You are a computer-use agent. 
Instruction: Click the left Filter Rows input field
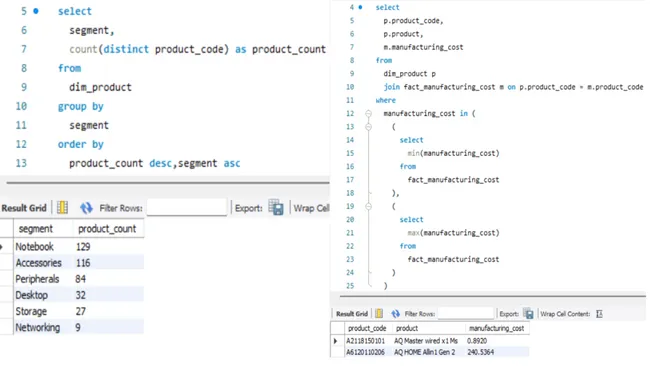coord(187,207)
